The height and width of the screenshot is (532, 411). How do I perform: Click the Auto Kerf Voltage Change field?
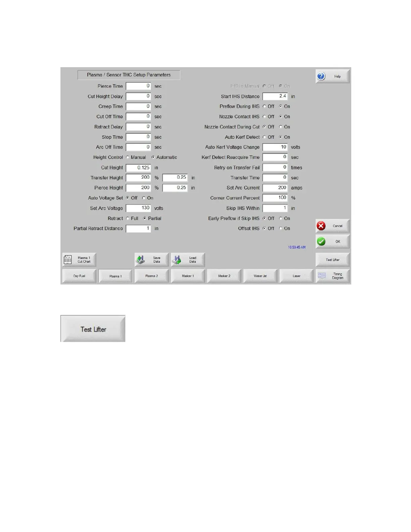click(275, 147)
